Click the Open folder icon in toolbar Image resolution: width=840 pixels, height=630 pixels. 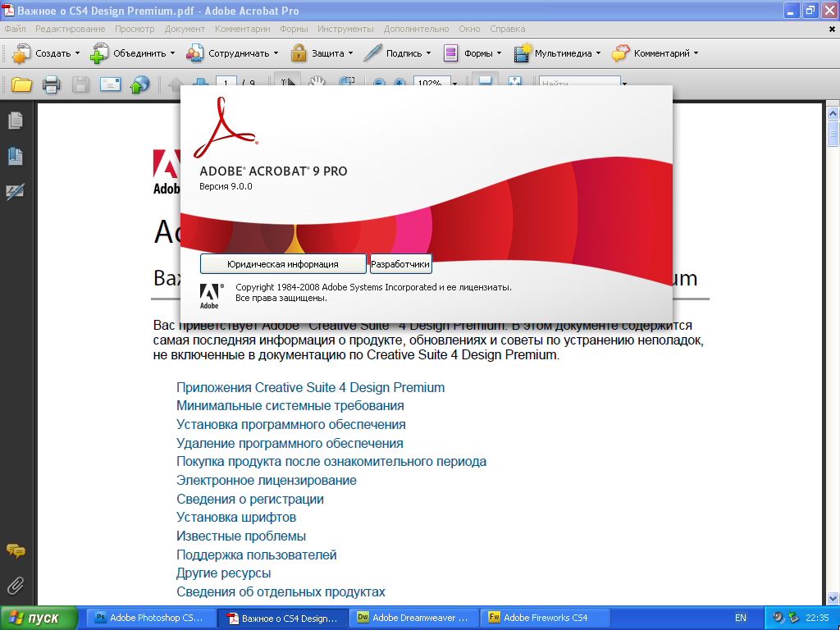coord(21,84)
